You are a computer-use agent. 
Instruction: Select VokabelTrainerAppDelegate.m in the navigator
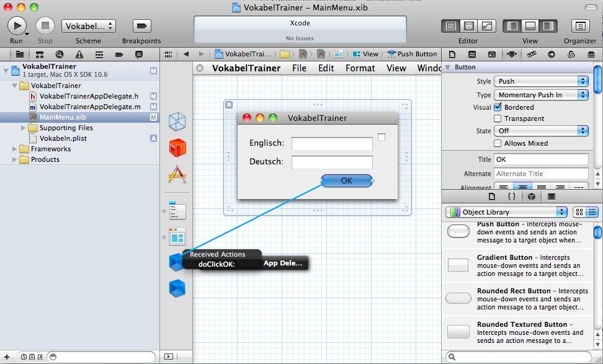[89, 107]
